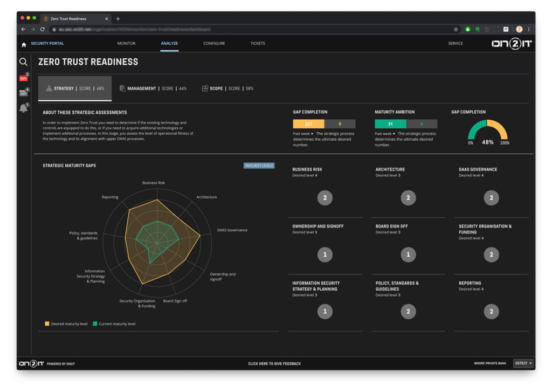
Task: Click here to give feedback link
Action: click(274, 363)
